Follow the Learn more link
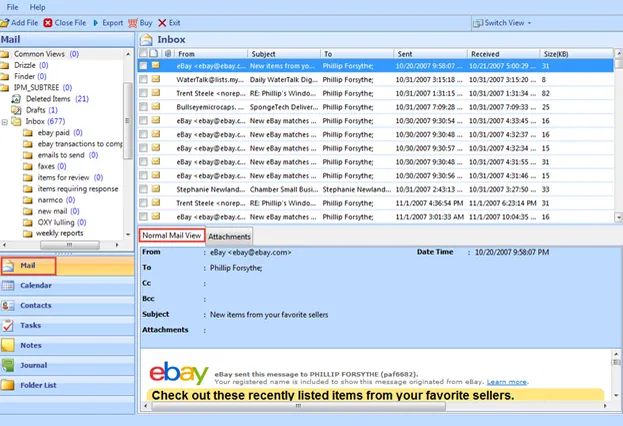 coord(507,382)
